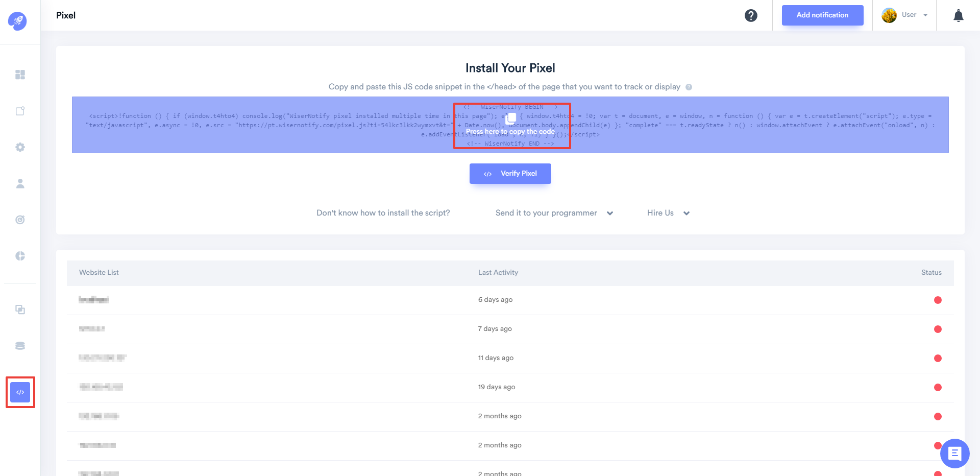Click the info icon beside snippet instructions
The image size is (980, 476).
(x=689, y=87)
